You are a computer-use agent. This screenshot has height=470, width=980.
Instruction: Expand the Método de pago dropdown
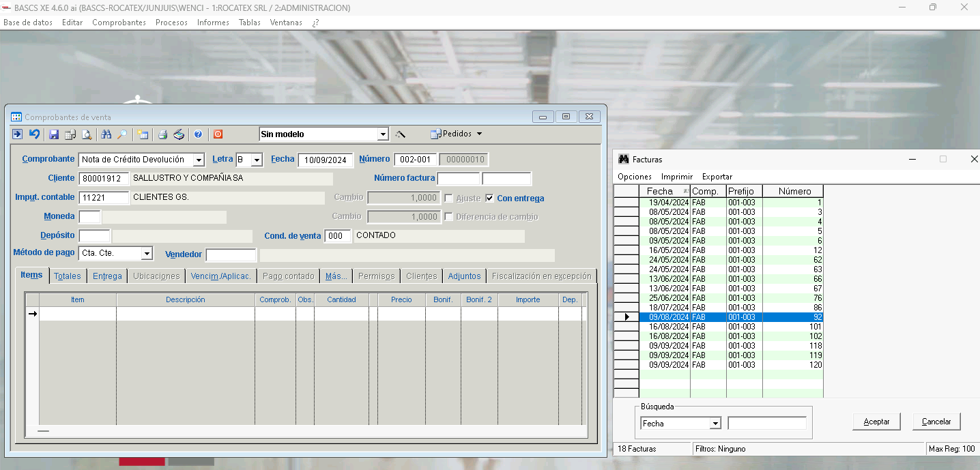(146, 254)
